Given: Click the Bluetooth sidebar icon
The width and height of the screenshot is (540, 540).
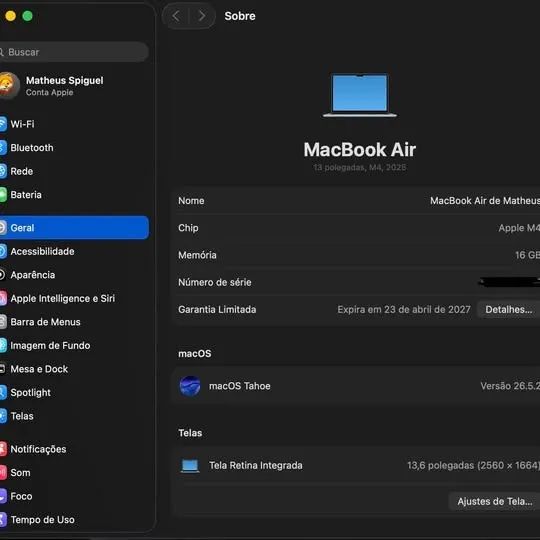Looking at the screenshot, I should pos(3,148).
